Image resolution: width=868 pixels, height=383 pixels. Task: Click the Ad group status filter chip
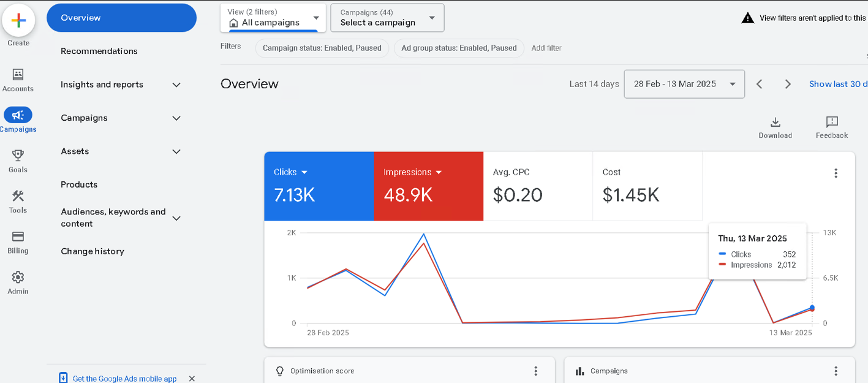459,48
